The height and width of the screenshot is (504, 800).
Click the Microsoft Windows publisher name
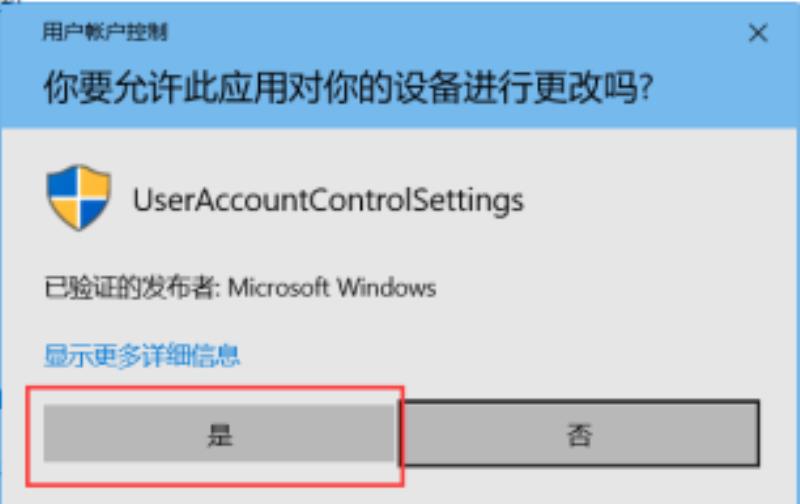click(332, 288)
